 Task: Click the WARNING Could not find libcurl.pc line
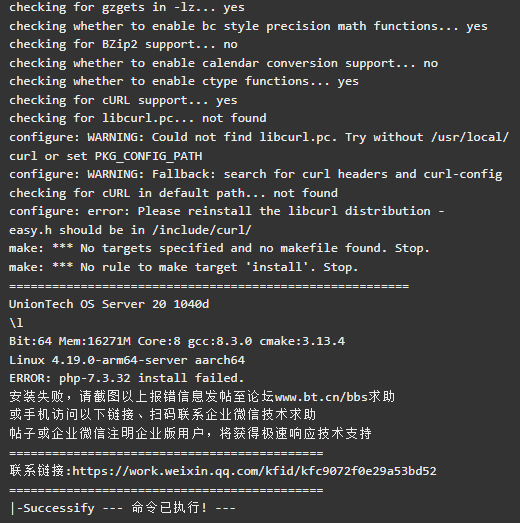(x=259, y=137)
